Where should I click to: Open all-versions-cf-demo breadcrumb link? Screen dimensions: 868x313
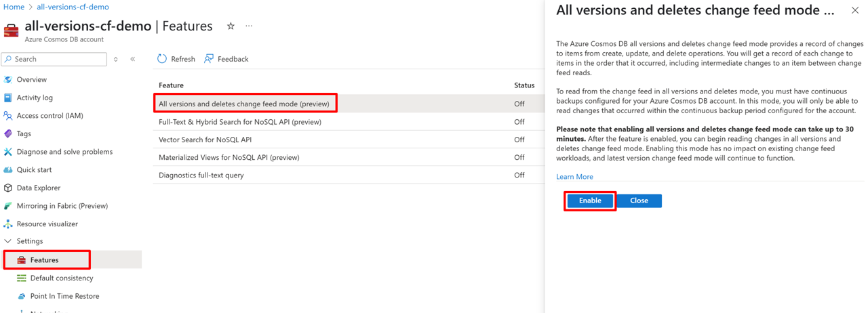click(x=73, y=7)
